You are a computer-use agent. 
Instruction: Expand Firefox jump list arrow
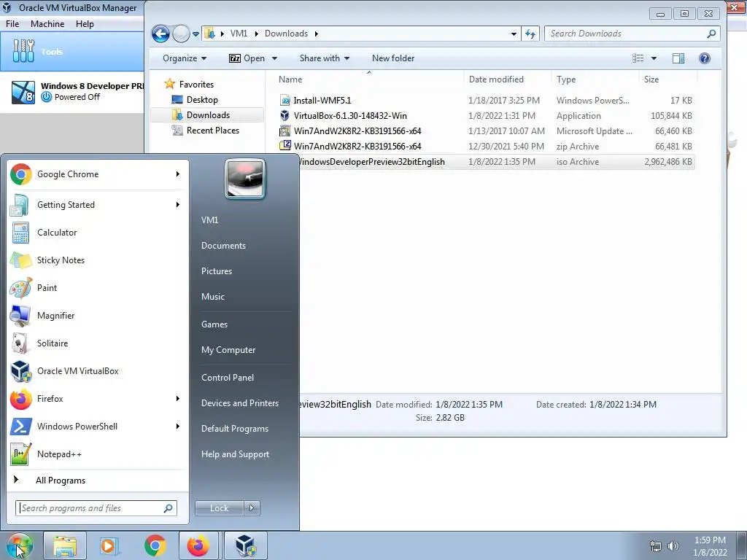click(x=178, y=399)
